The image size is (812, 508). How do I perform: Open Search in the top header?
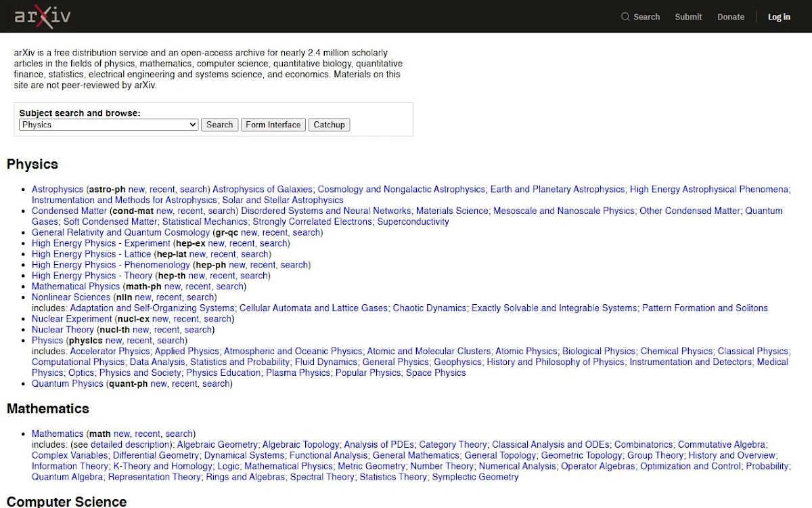[x=640, y=17]
